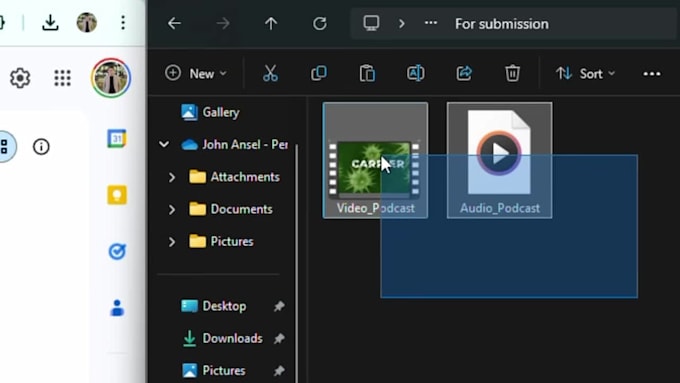Open Google Keep side panel
This screenshot has width=680, height=383.
(117, 195)
